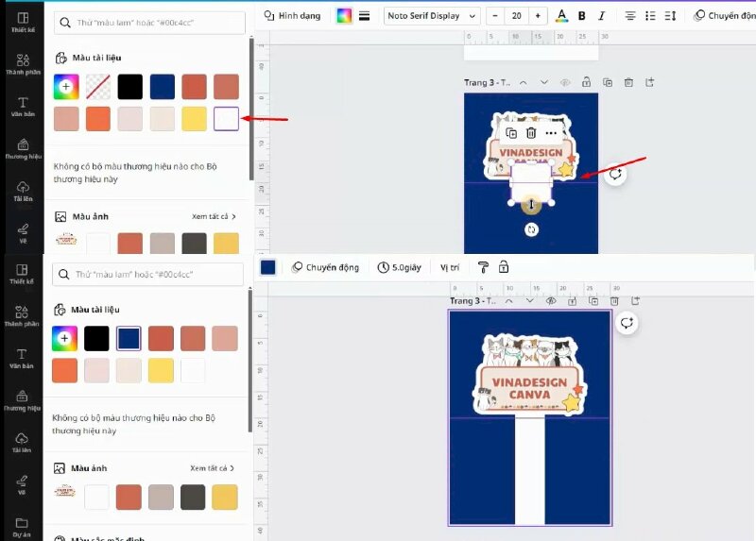Image resolution: width=756 pixels, height=541 pixels.
Task: Select the white swatch in upper Màu tài liệu
Action: 226,119
